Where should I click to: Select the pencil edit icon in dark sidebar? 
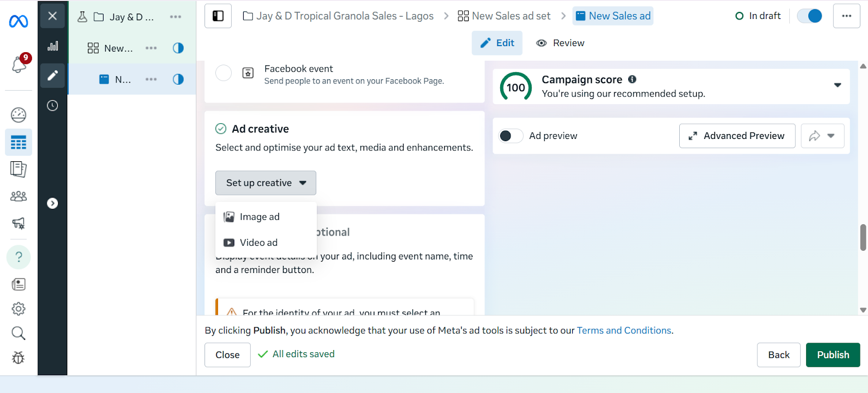click(53, 75)
